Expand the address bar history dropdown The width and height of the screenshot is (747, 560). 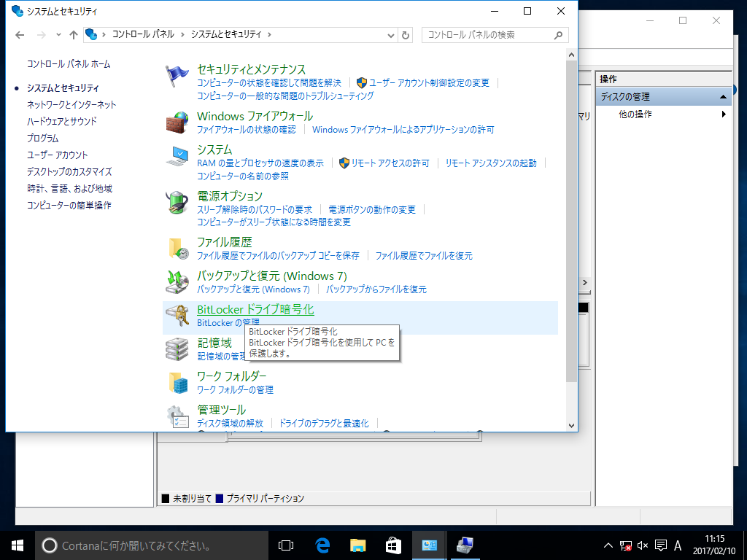(391, 35)
